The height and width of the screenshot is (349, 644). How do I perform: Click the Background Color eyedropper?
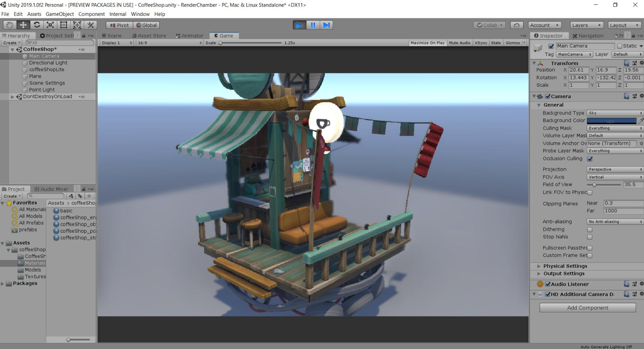pos(640,121)
